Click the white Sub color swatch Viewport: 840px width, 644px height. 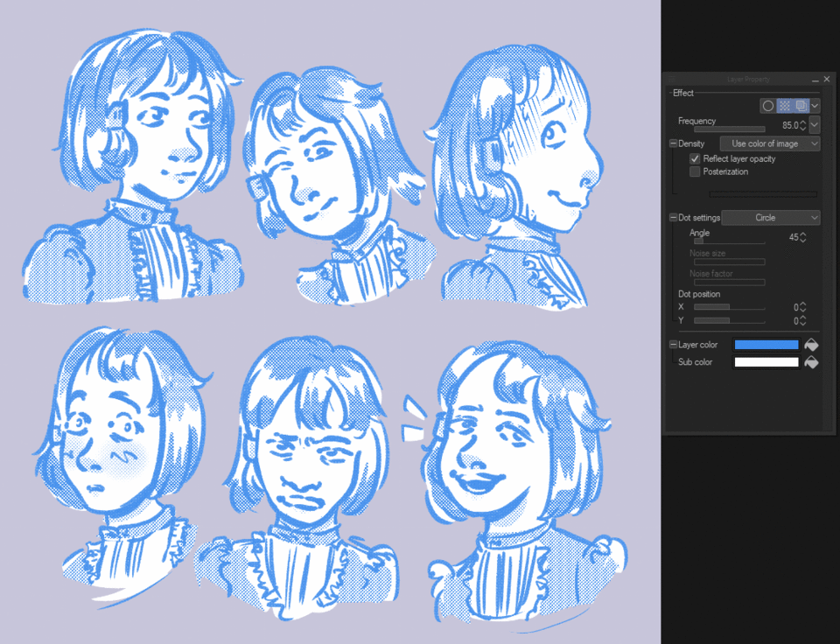[766, 362]
